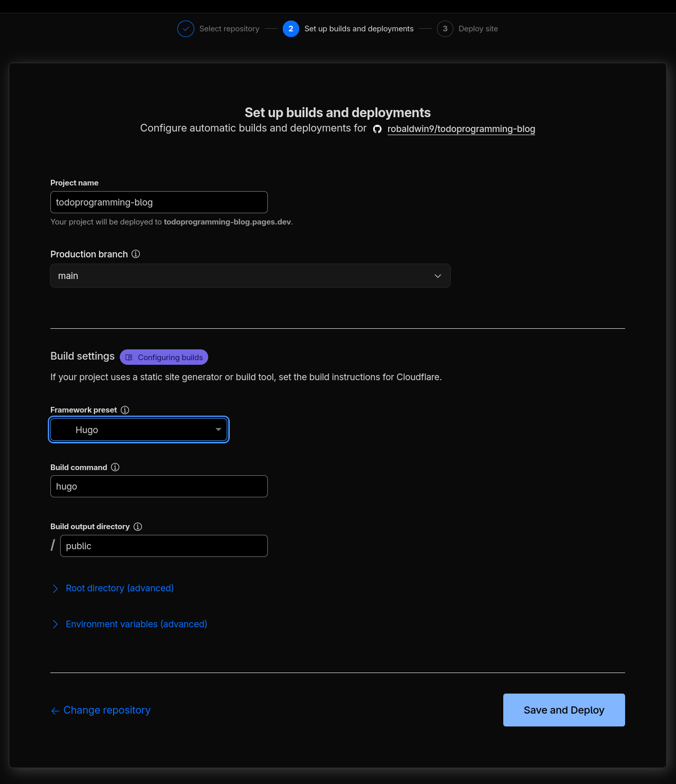Open the Configuring builds documentation link
The width and height of the screenshot is (676, 784).
click(x=164, y=357)
